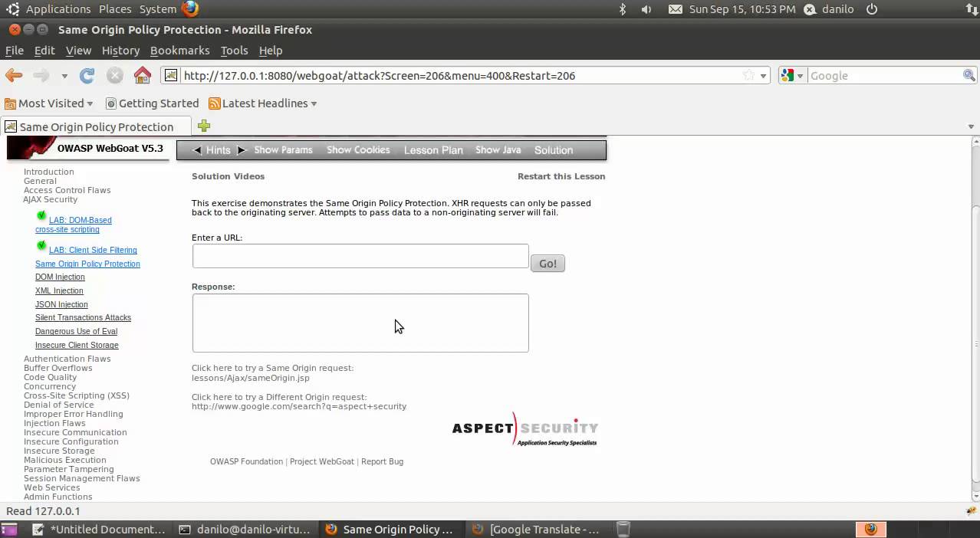The image size is (980, 538).
Task: Click Show Params in lesson toolbar
Action: pos(283,150)
